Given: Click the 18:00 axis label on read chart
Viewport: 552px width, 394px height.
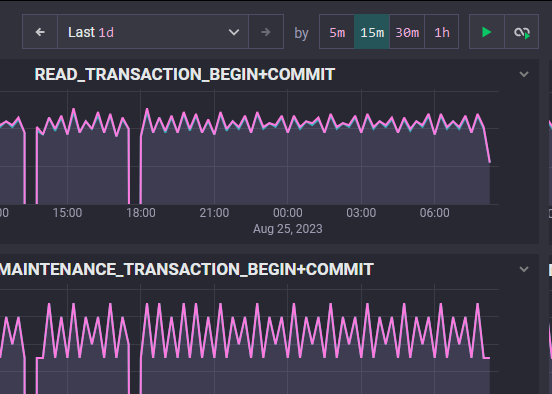Looking at the screenshot, I should (141, 213).
